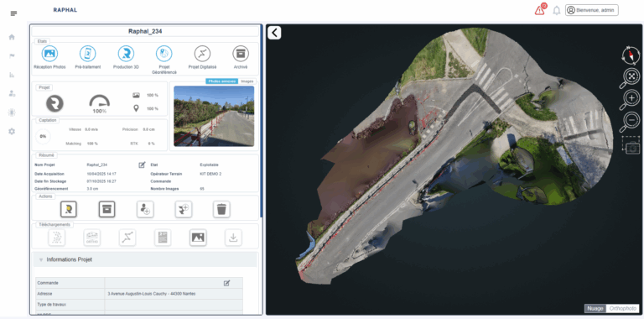Image resolution: width=644 pixels, height=319 pixels.
Task: Click the address 3 Avenue Augustin-Louis Cauchy
Action: tap(152, 294)
